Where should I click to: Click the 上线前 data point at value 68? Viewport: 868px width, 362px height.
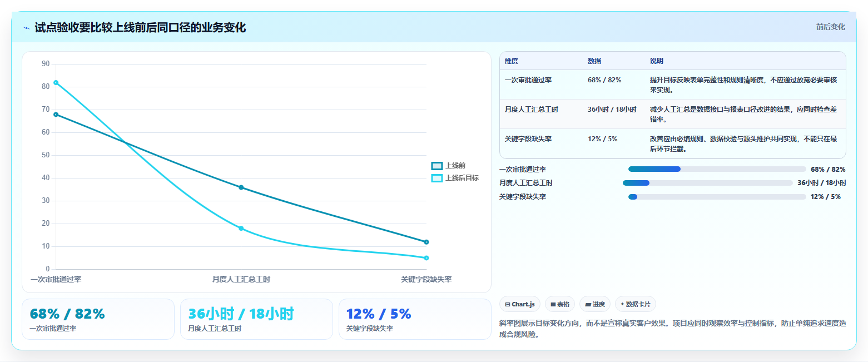pyautogui.click(x=56, y=115)
